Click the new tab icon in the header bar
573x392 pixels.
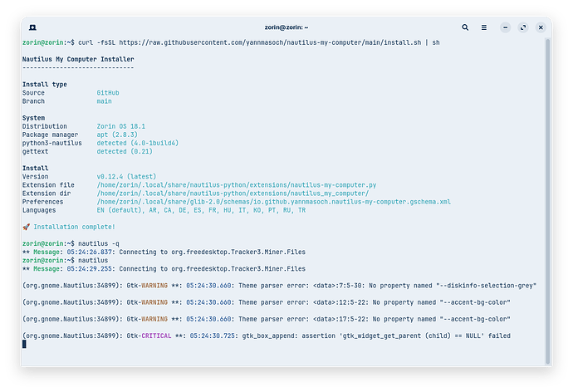coord(32,27)
